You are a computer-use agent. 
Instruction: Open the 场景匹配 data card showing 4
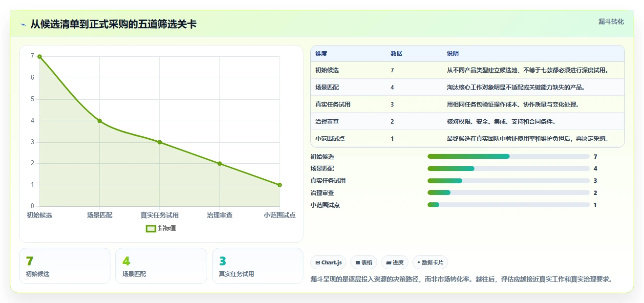click(161, 266)
